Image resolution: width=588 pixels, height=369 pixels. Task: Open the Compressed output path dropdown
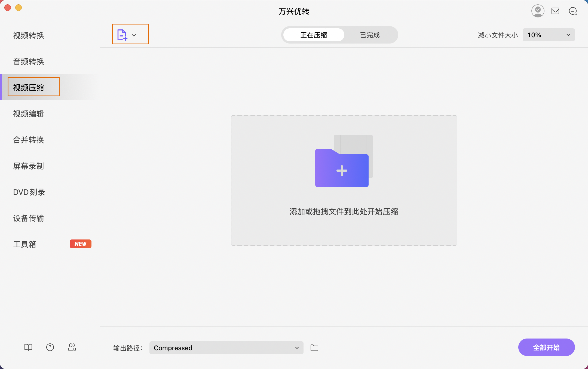[x=226, y=348]
